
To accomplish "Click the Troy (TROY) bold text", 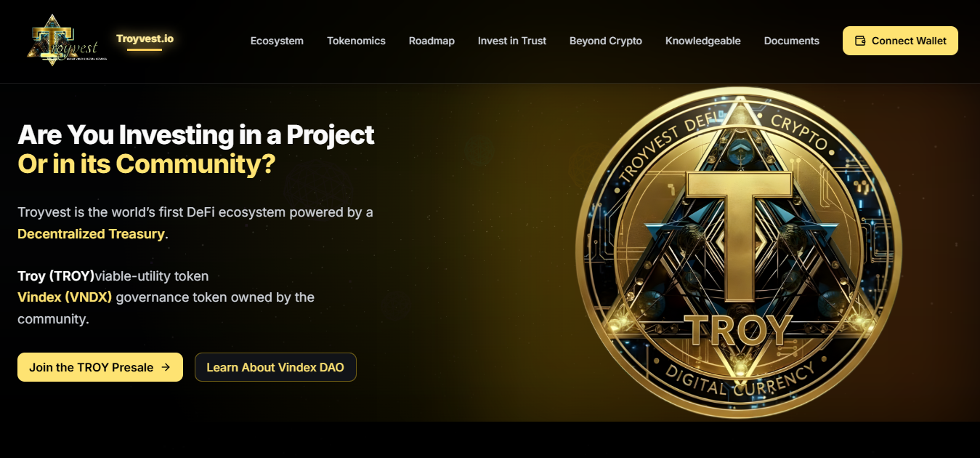I will click(x=56, y=276).
